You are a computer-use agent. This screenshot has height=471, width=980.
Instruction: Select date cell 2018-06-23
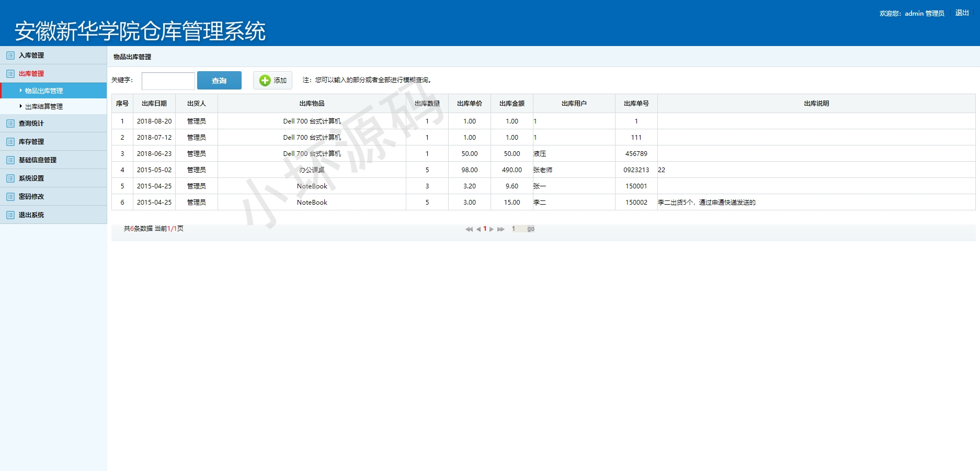pos(154,154)
